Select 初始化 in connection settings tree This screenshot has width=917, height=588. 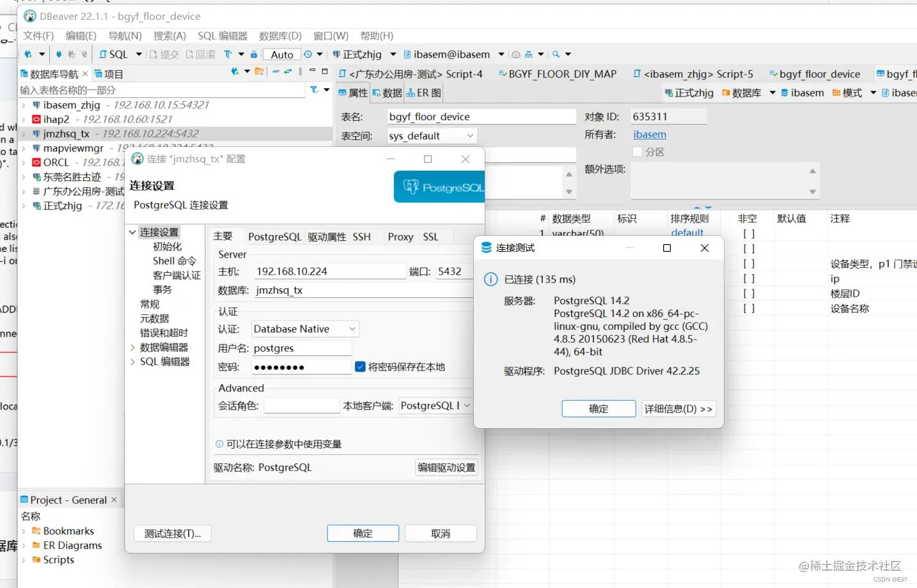point(167,246)
